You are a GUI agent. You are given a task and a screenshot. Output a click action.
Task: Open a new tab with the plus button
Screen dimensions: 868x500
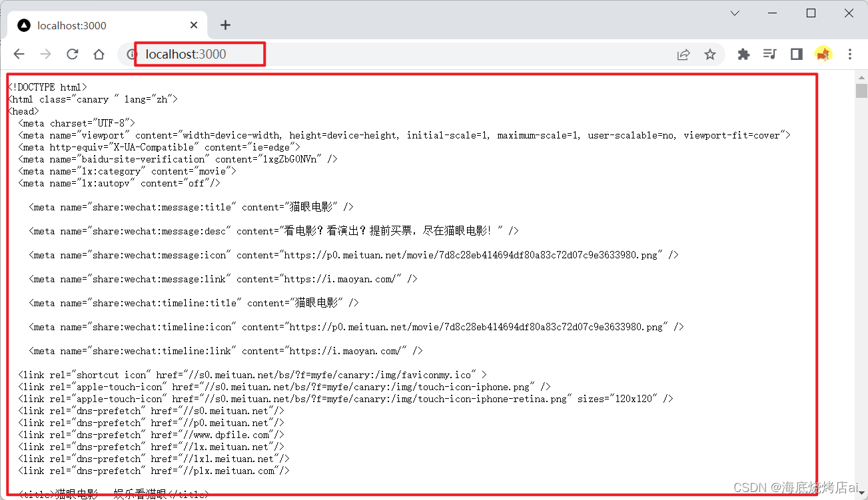[x=225, y=25]
